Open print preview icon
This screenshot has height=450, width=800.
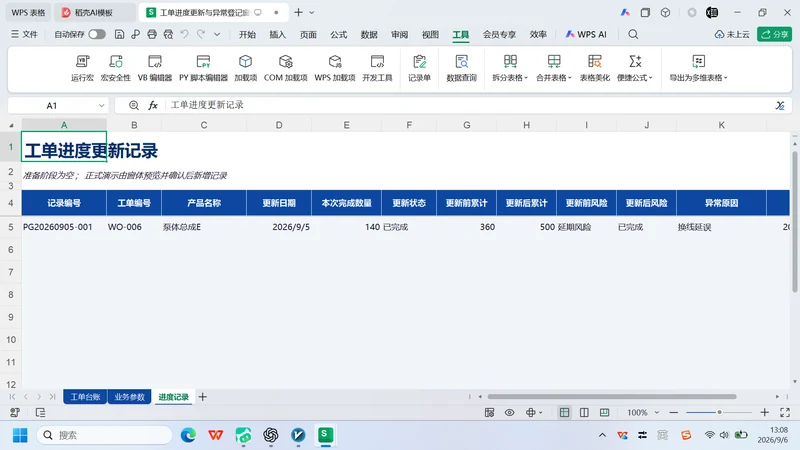168,34
